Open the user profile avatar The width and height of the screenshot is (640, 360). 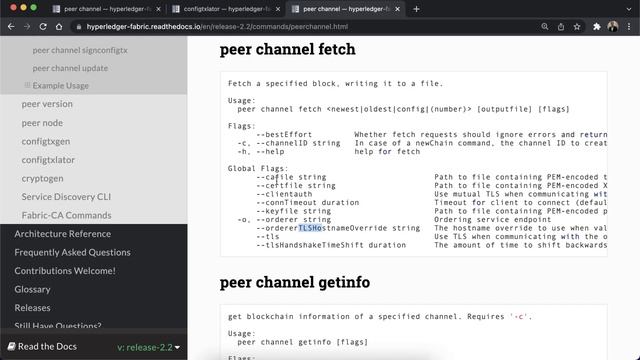(x=613, y=27)
